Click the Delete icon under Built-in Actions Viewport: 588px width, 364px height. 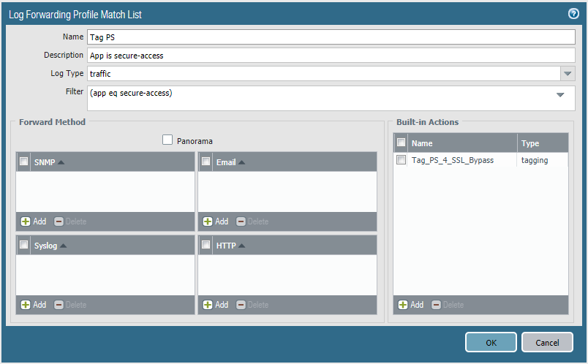437,305
